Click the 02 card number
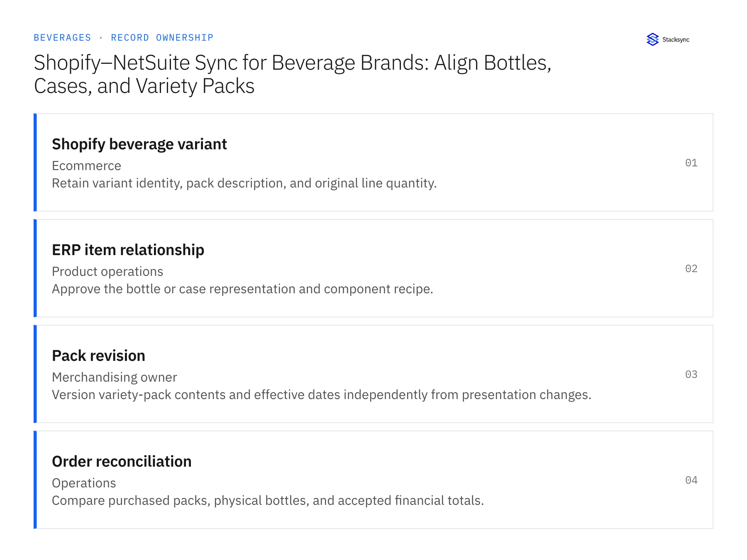This screenshot has width=747, height=560. pyautogui.click(x=691, y=268)
